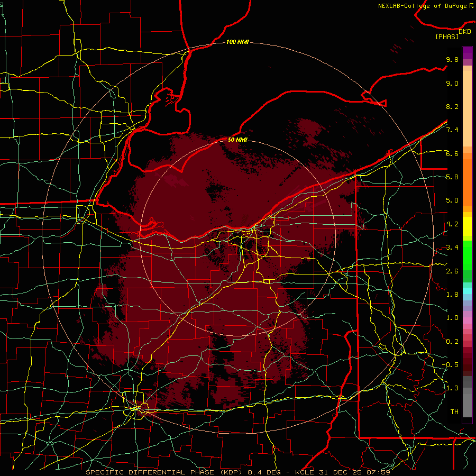Image resolution: width=476 pixels, height=476 pixels.
Task: Select the purple swatch at the scale top
Action: pos(467,53)
